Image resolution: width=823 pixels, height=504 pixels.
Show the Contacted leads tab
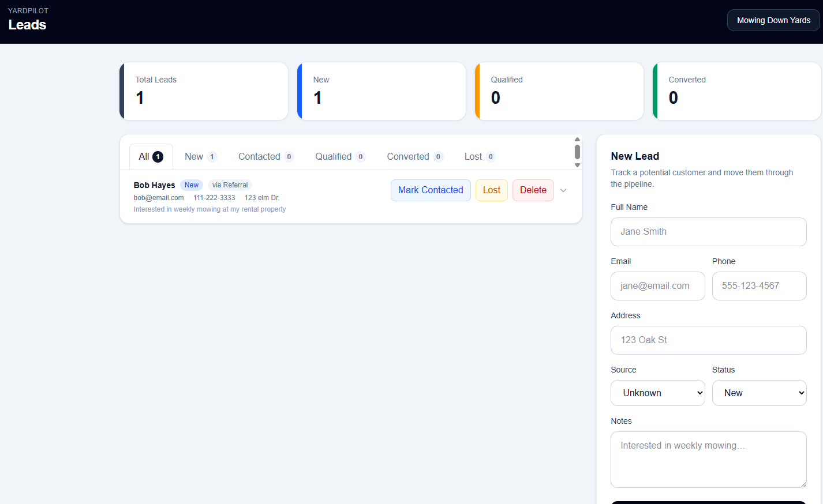click(265, 157)
